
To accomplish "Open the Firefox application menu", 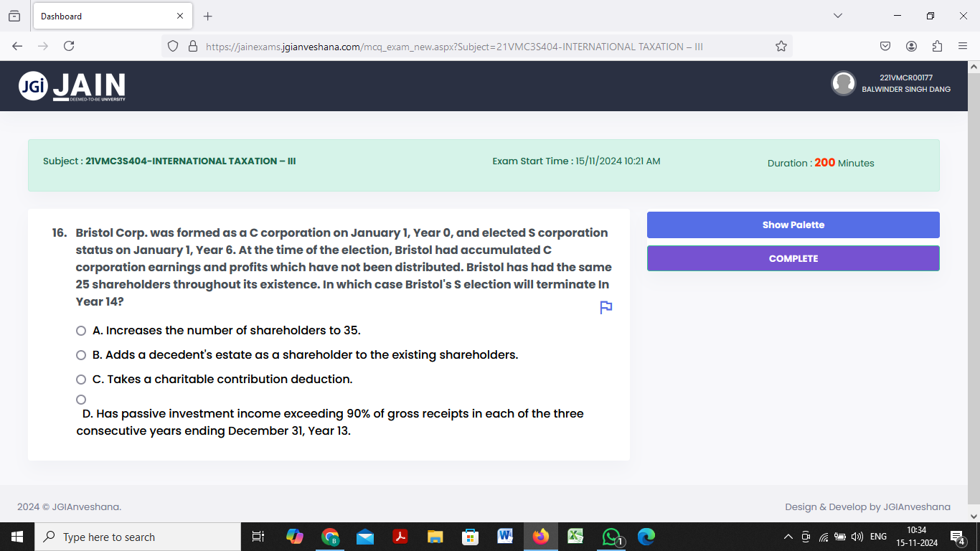I will (x=963, y=45).
